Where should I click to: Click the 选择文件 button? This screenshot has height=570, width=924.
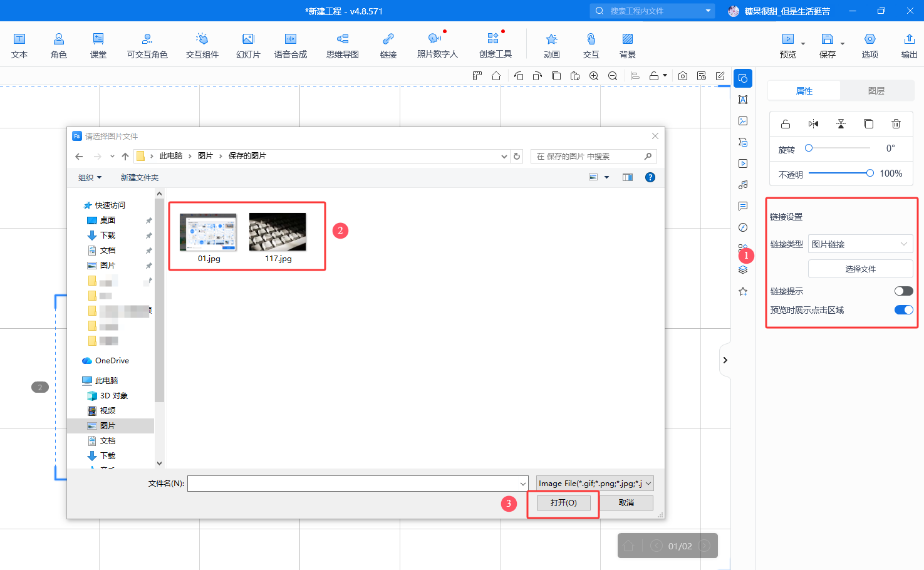[860, 269]
